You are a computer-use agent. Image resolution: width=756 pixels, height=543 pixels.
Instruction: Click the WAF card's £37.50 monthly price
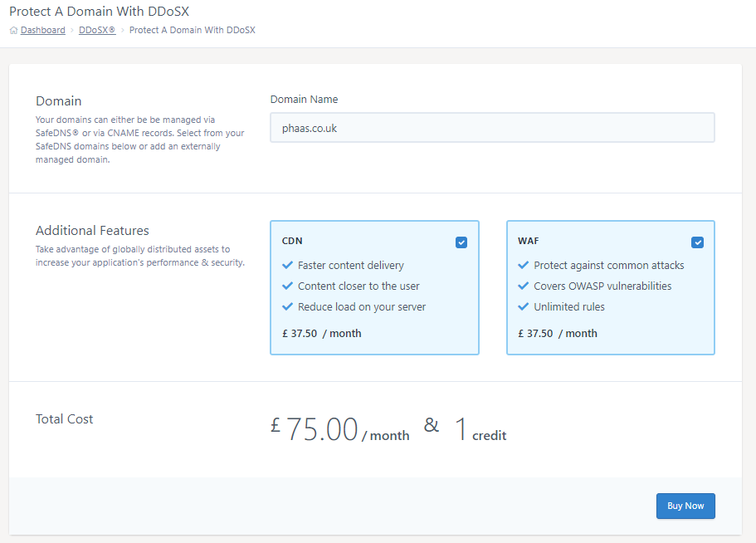(x=557, y=334)
